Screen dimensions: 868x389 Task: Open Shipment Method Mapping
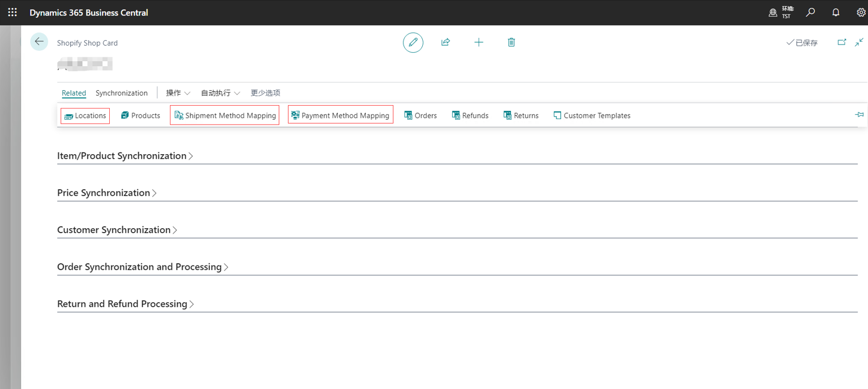[225, 116]
